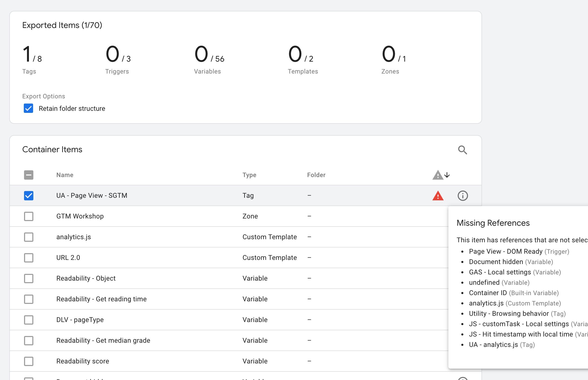This screenshot has height=380, width=588.
Task: Check the Readability - Object checkbox
Action: 29,279
